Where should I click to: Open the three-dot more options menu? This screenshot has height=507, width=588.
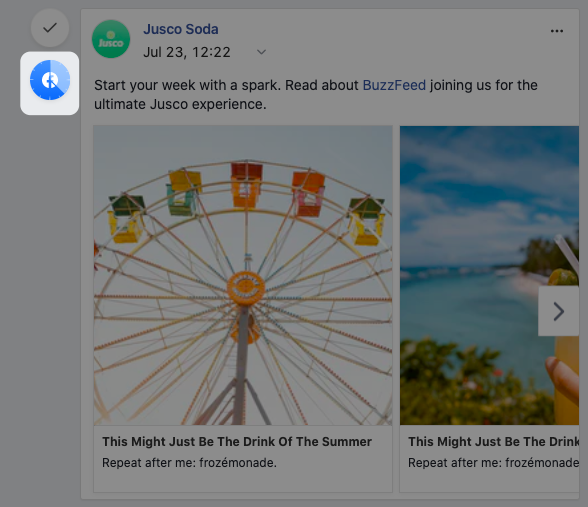tap(557, 31)
